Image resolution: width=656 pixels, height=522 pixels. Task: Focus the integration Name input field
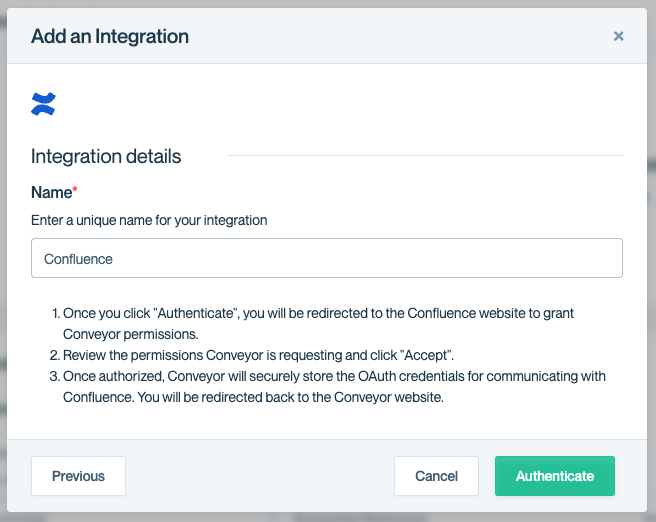click(327, 258)
